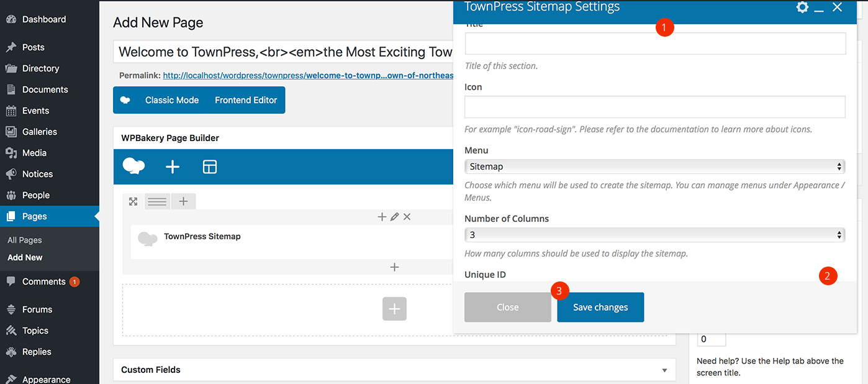Open the Number of Columns dropdown
This screenshot has height=384, width=868.
point(654,235)
